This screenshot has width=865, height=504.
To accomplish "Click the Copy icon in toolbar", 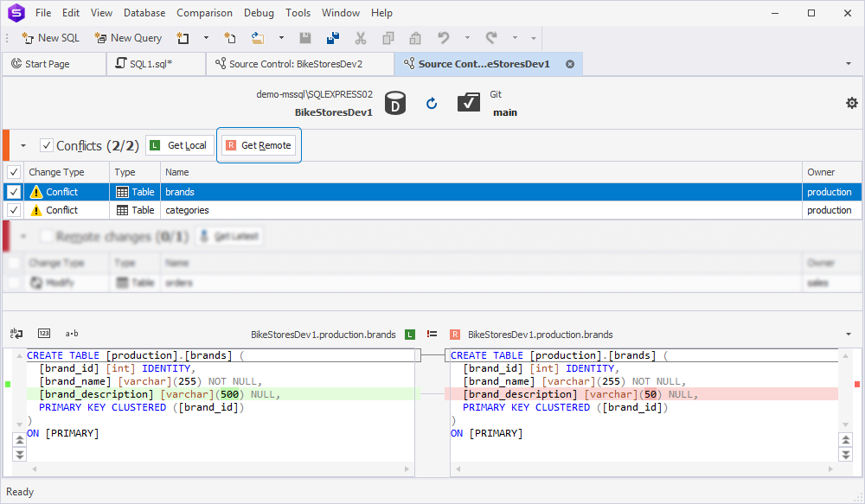I will pos(388,38).
